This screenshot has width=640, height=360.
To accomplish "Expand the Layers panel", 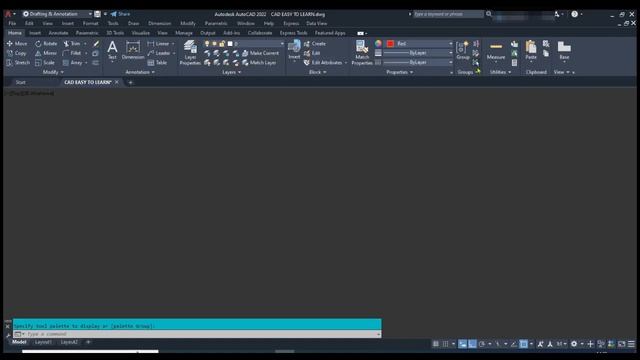I will pyautogui.click(x=231, y=72).
